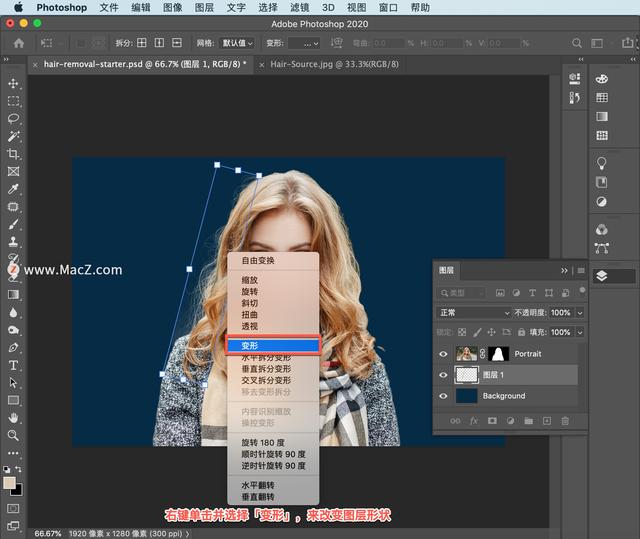Select the Portrait layer mask thumbnail
Viewport: 640px width, 539px height.
coord(499,354)
